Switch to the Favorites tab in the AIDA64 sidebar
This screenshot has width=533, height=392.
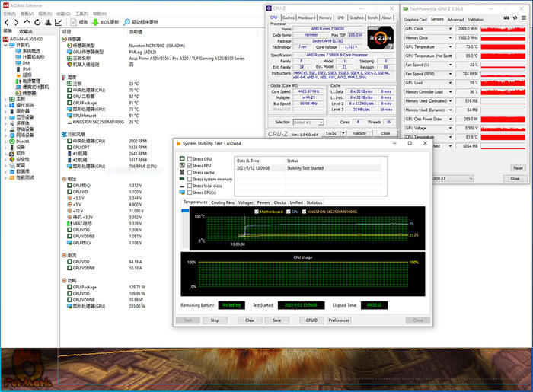tap(26, 31)
